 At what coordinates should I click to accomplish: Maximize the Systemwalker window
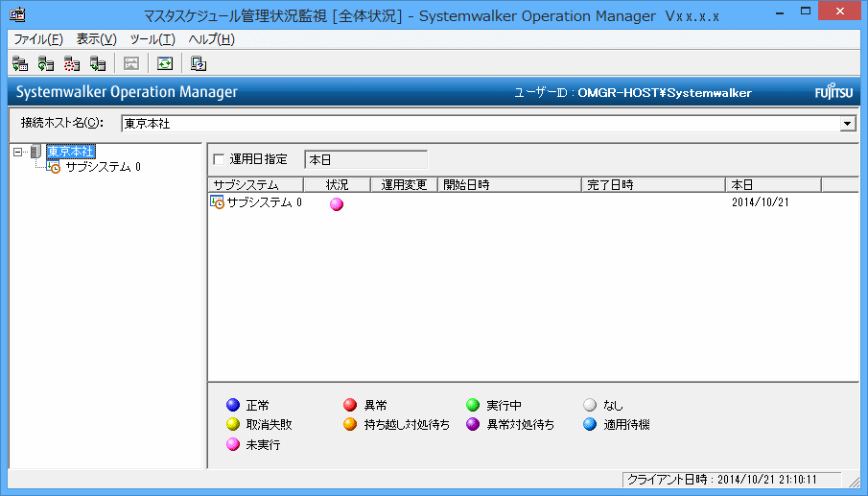[806, 12]
